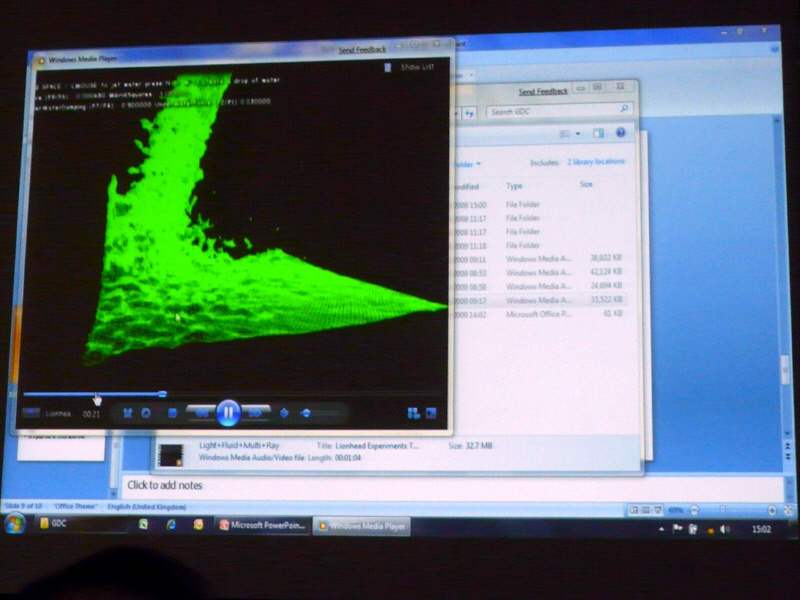Turn on shuffle in Media Player
The width and height of the screenshot is (800, 600).
click(128, 413)
